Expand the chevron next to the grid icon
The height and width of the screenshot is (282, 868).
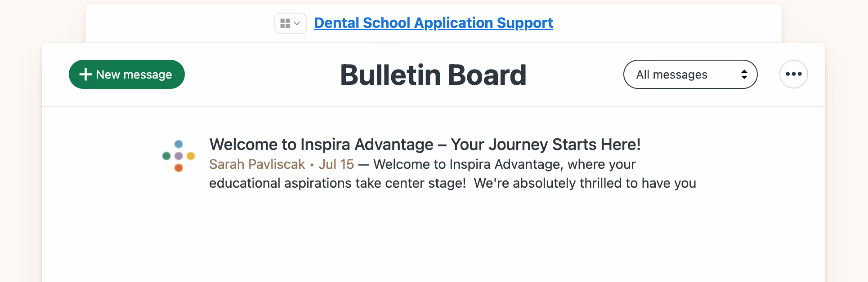click(297, 23)
